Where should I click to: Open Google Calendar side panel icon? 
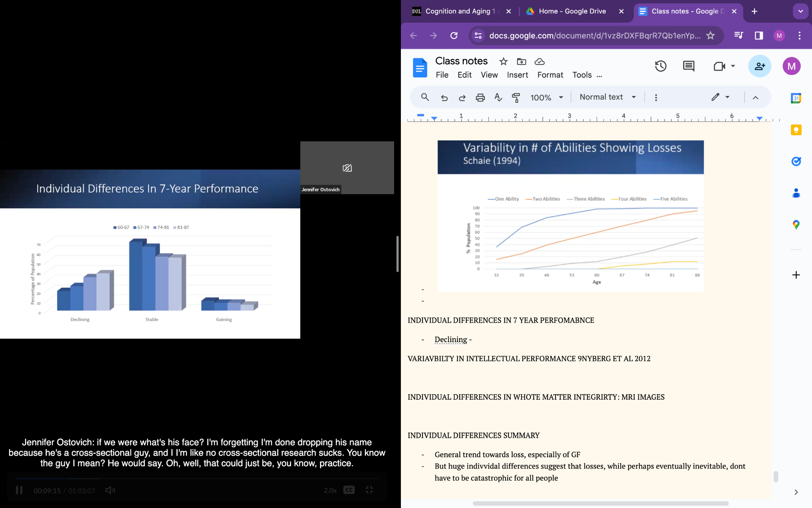(796, 98)
